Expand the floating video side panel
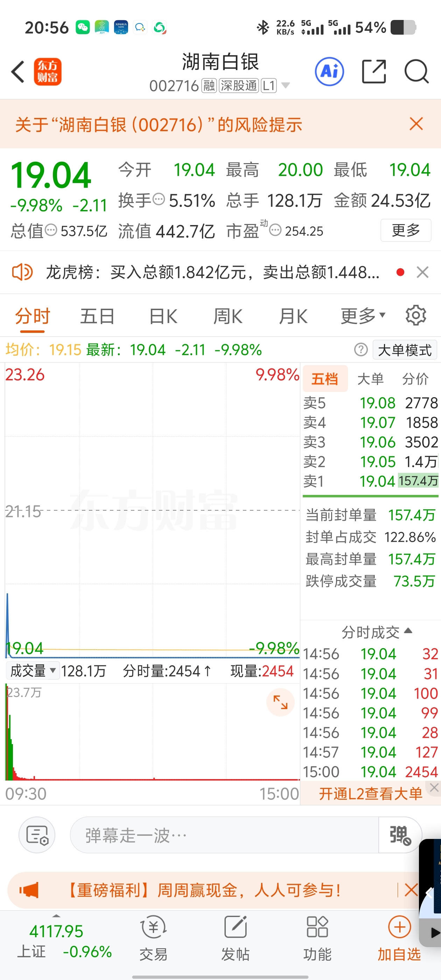Image resolution: width=441 pixels, height=980 pixels. click(x=428, y=892)
